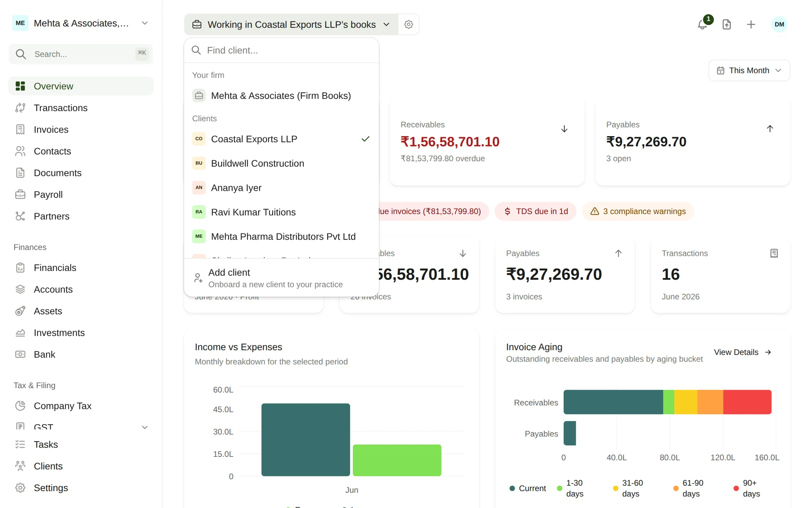Click the orange 61-90 days receivables segment
The image size is (812, 508).
pos(710,402)
